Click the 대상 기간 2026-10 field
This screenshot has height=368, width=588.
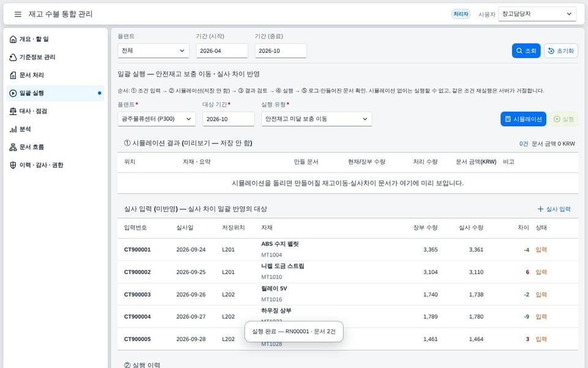(x=228, y=119)
